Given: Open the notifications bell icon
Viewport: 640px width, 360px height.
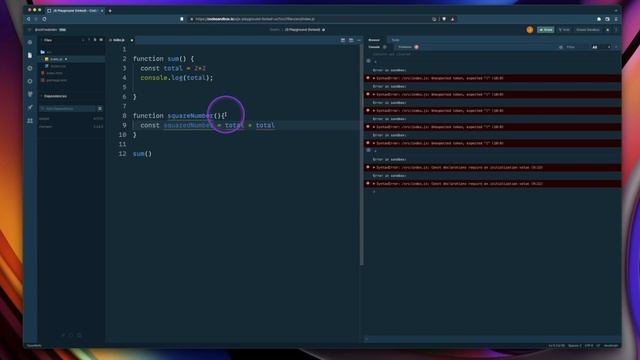Looking at the screenshot, I should 607,30.
